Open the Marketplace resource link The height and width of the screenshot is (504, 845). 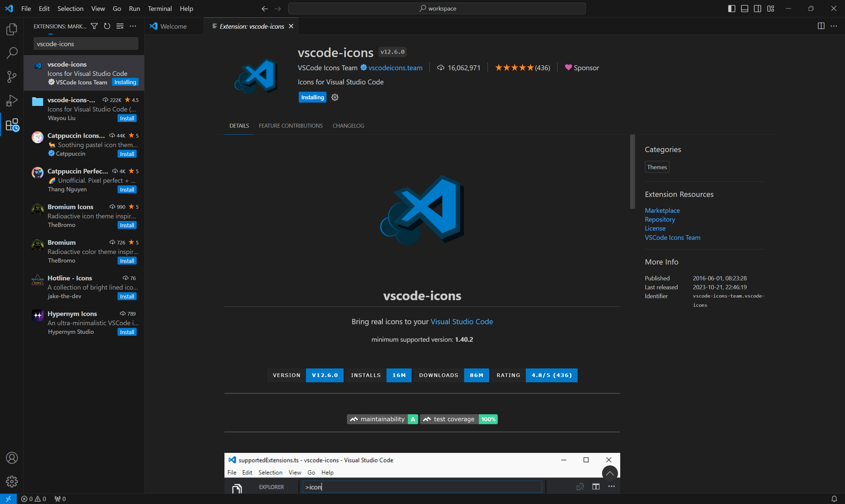(662, 210)
